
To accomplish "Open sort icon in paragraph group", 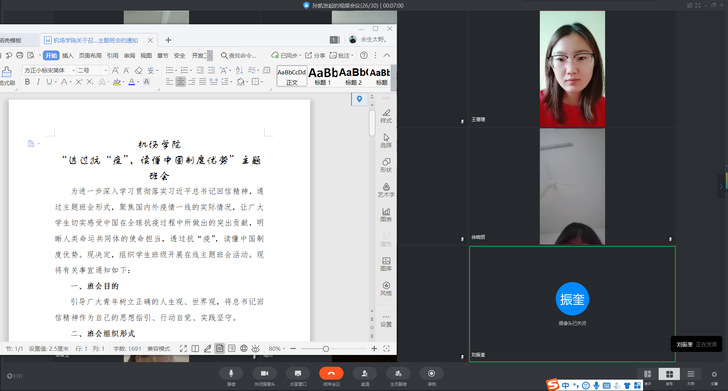I will (x=239, y=70).
